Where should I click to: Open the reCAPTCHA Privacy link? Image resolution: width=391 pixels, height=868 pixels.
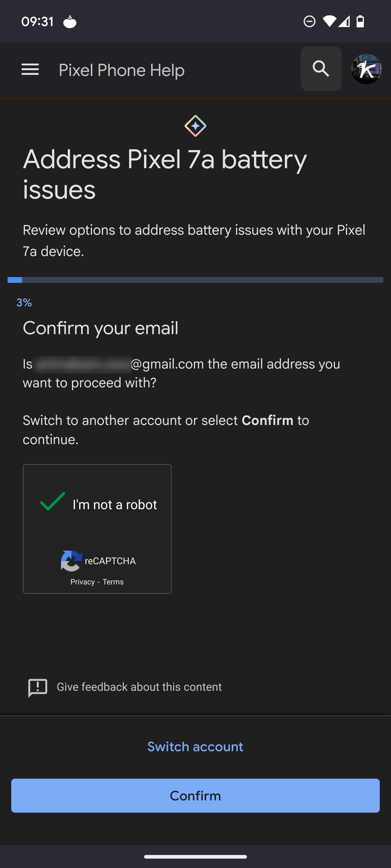coord(82,582)
